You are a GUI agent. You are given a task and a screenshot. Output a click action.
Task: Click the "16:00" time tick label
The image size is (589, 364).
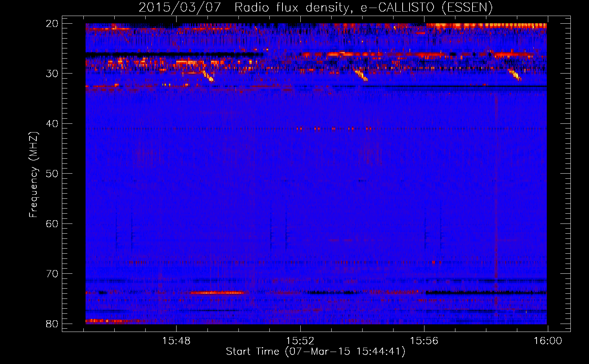548,341
